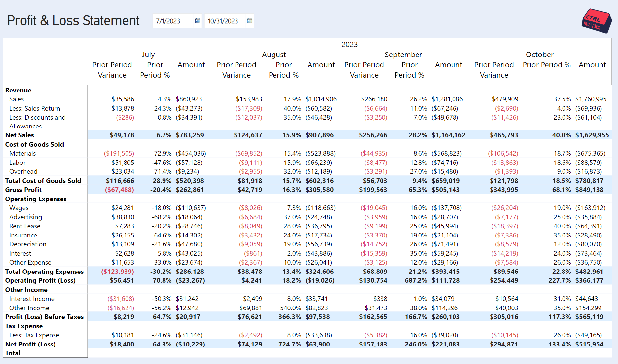Open the end date calendar picker icon
The height and width of the screenshot is (364, 618).
[250, 21]
